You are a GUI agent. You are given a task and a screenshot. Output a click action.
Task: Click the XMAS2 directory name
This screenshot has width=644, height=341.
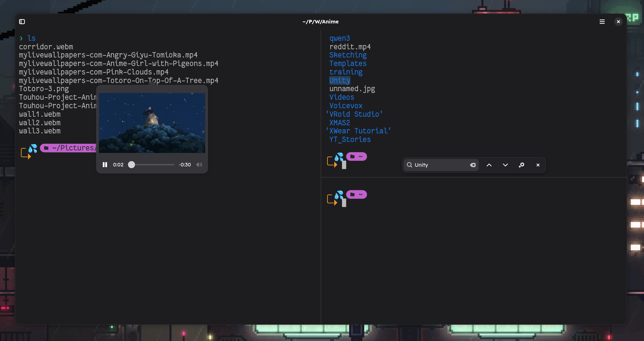340,123
